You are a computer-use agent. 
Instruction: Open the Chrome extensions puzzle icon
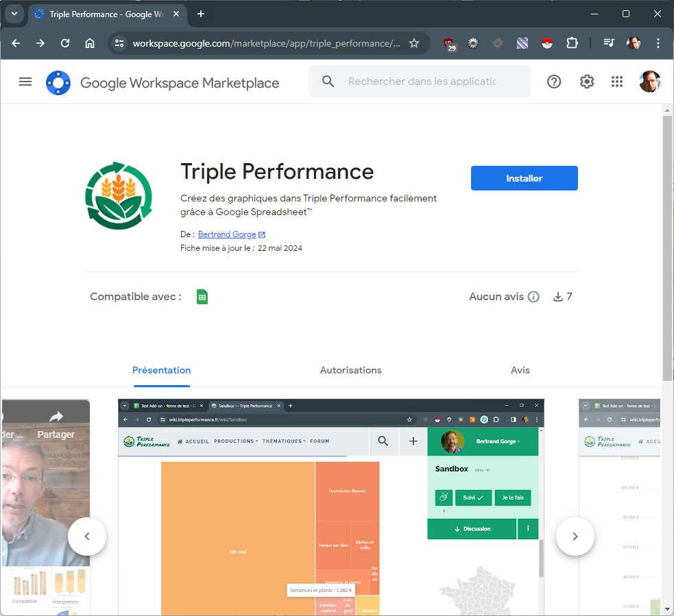(x=572, y=43)
